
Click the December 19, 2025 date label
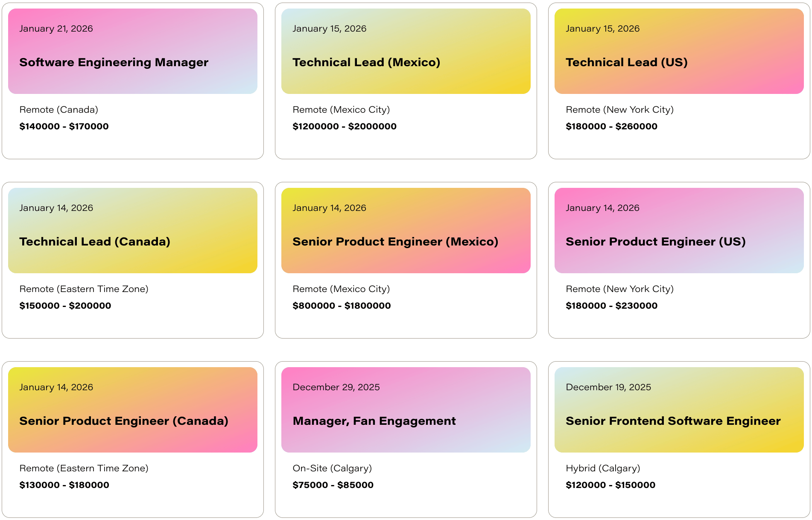pyautogui.click(x=608, y=387)
